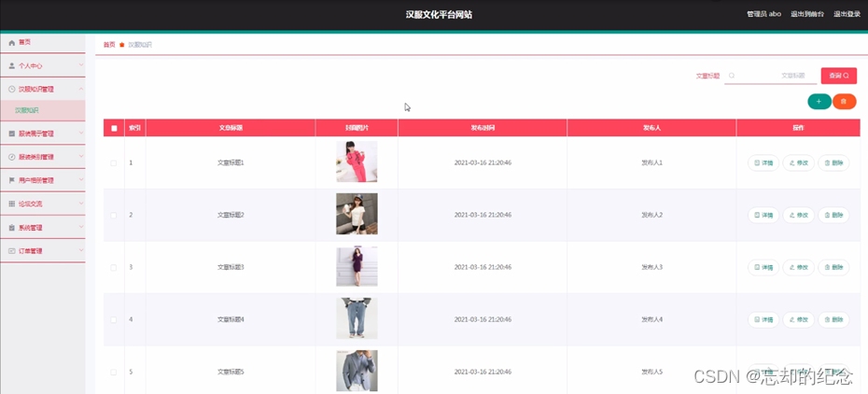Open 详情 for 文章标题1 row
The height and width of the screenshot is (394, 868).
763,162
